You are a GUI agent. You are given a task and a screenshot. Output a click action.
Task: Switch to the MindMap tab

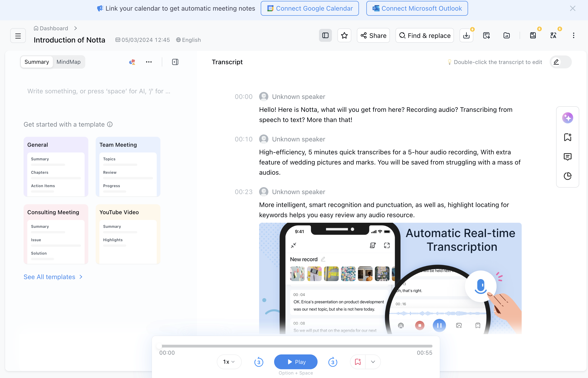68,62
